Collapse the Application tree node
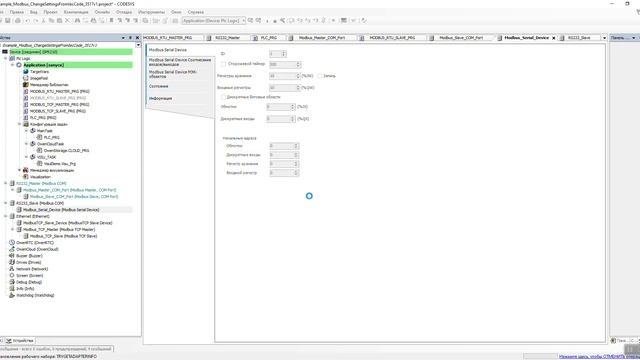Image resolution: width=640 pixels, height=360 pixels. pyautogui.click(x=13, y=65)
